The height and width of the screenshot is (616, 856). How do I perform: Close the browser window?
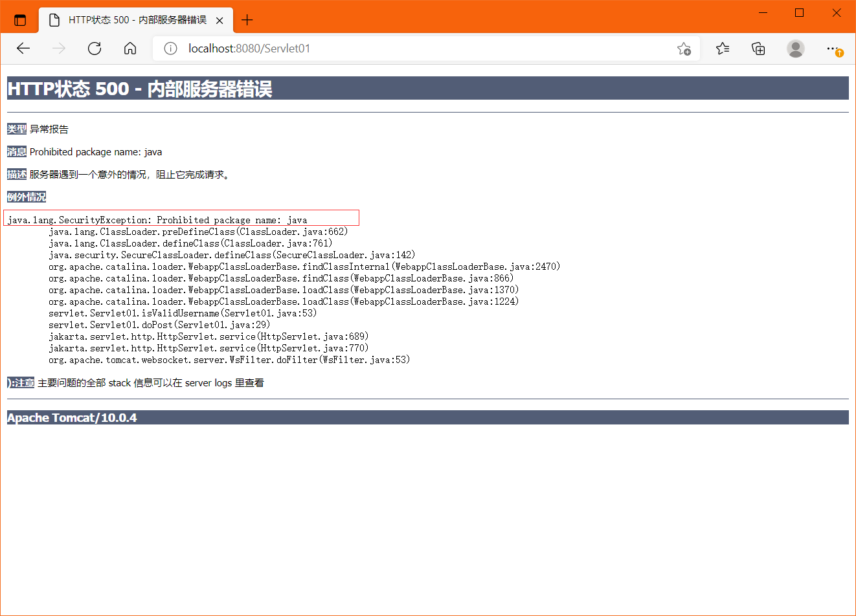point(837,13)
